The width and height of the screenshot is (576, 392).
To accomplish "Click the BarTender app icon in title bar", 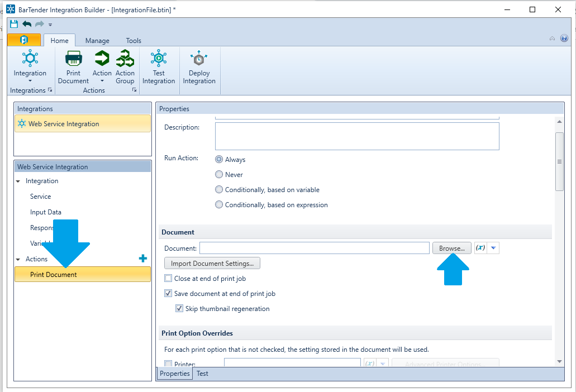I will pyautogui.click(x=11, y=9).
